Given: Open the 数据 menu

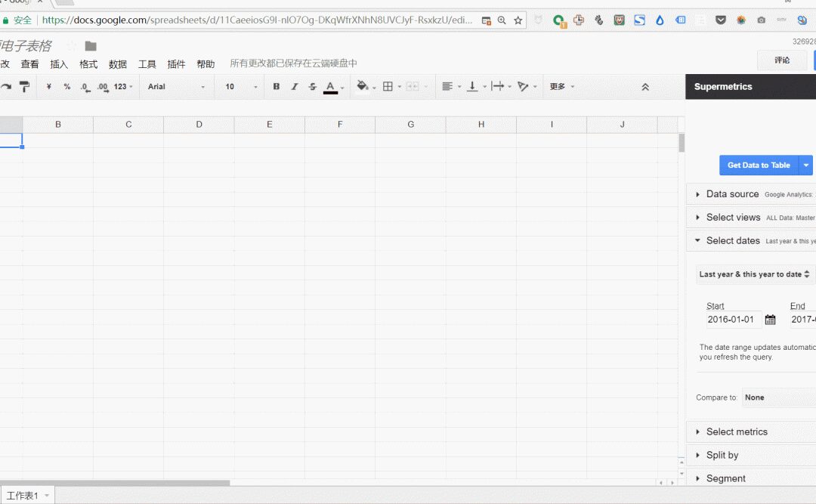Looking at the screenshot, I should (x=118, y=64).
